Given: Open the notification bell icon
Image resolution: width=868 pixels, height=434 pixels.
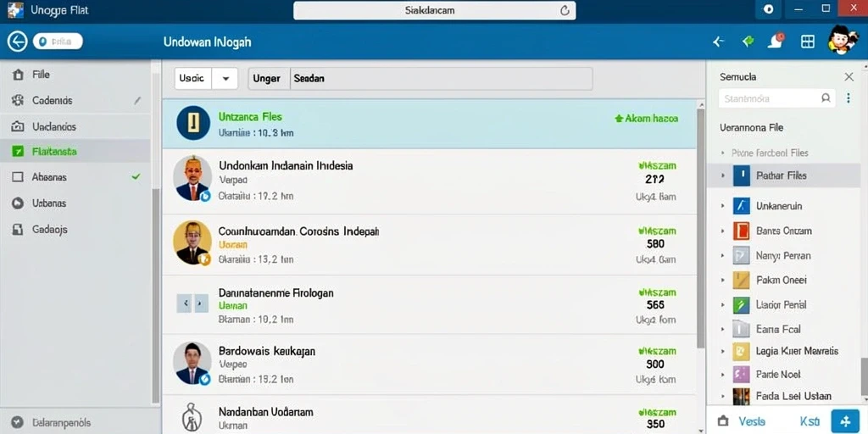Looking at the screenshot, I should tap(777, 41).
